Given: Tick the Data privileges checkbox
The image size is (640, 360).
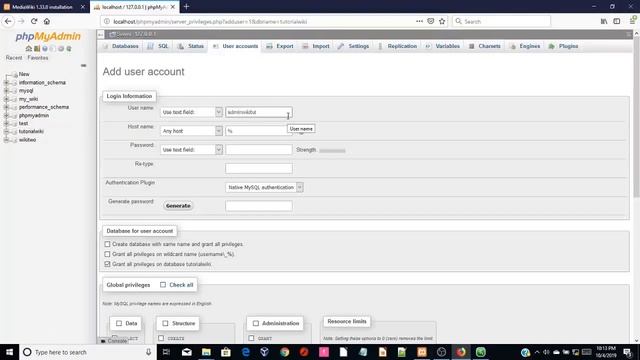Looking at the screenshot, I should pyautogui.click(x=119, y=323).
